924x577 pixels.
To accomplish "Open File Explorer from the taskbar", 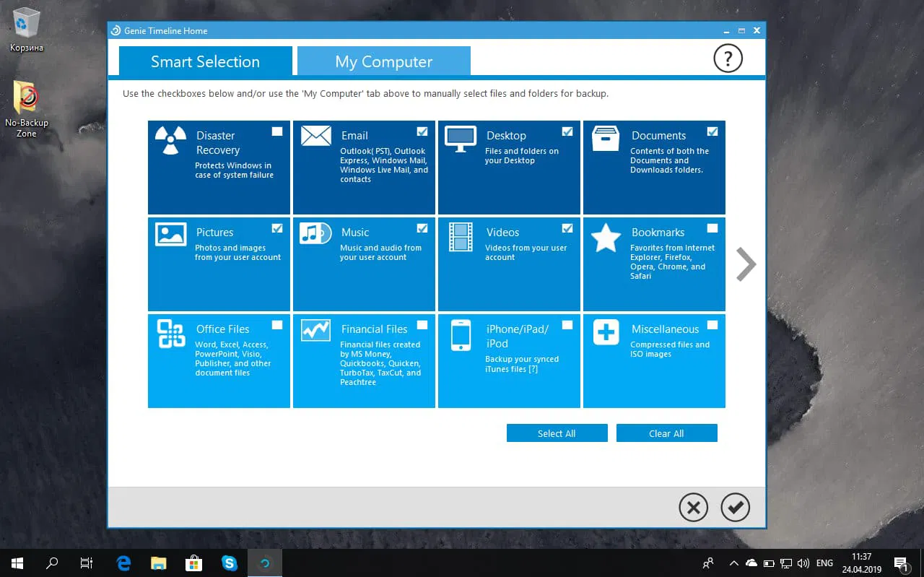I will (159, 563).
